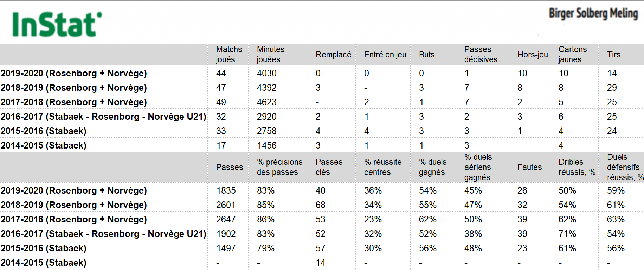The image size is (644, 270).
Task: Select the 4392 minutes cell
Action: pyautogui.click(x=267, y=88)
